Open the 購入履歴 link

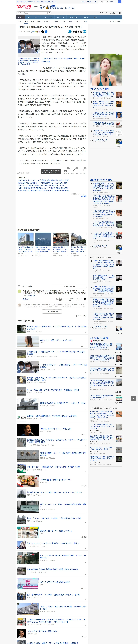click(112, 13)
